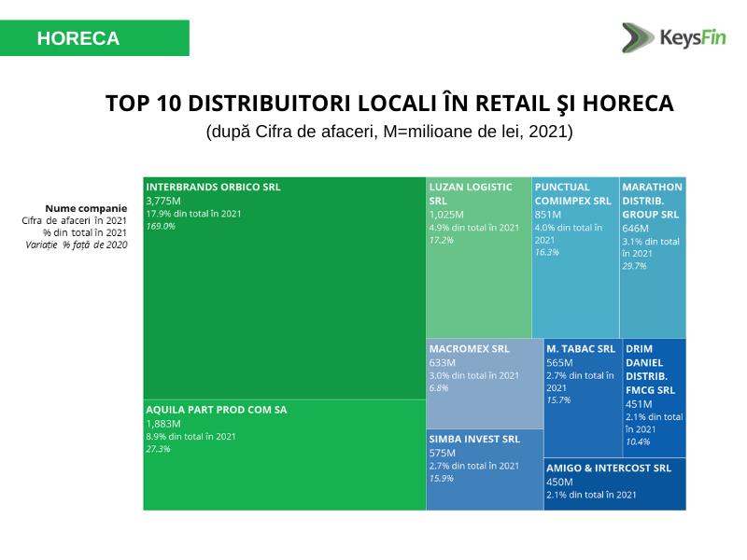Click the 8.9% din total în 2021 text
This screenshot has height=560, width=747.
pos(190,437)
